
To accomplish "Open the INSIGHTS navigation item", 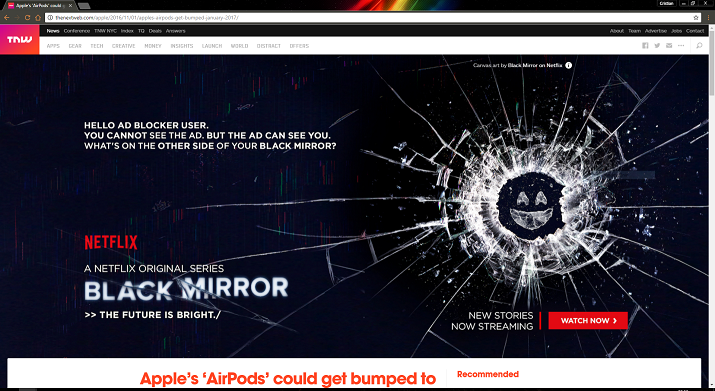I will [x=182, y=46].
